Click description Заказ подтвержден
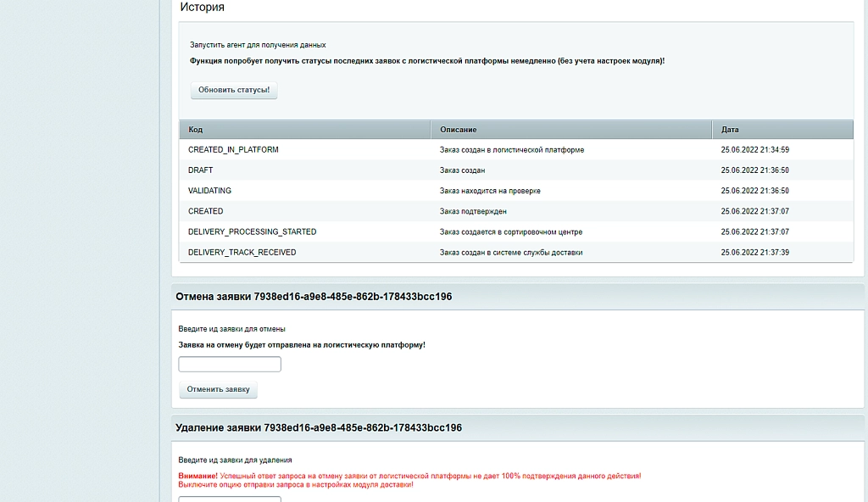The width and height of the screenshot is (868, 502). pos(473,211)
